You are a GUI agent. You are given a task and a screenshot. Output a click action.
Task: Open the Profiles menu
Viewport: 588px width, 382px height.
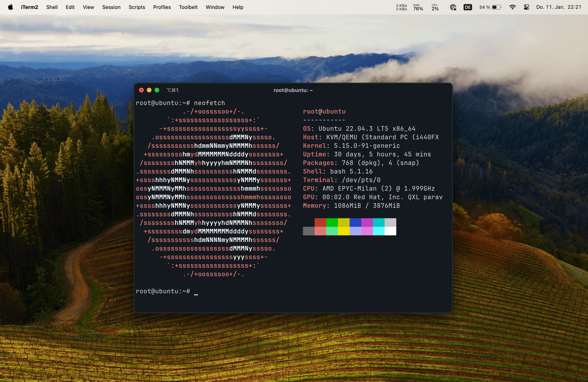pyautogui.click(x=162, y=7)
